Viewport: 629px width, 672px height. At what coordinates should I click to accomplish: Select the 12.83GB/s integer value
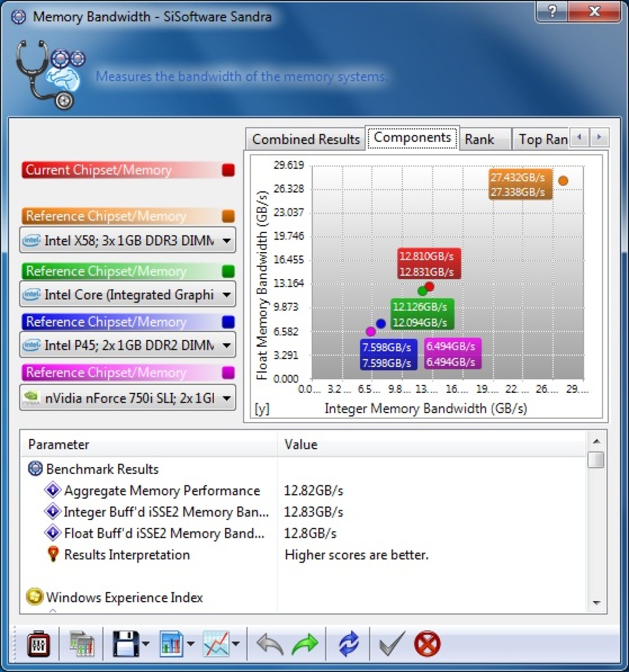(314, 512)
